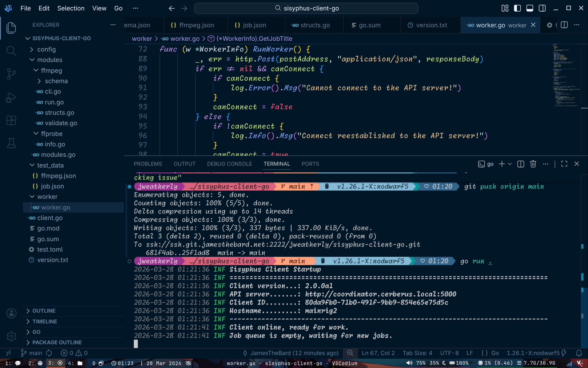This screenshot has width=588, height=368.
Task: Click Tab Size: 4 in status bar
Action: click(417, 353)
